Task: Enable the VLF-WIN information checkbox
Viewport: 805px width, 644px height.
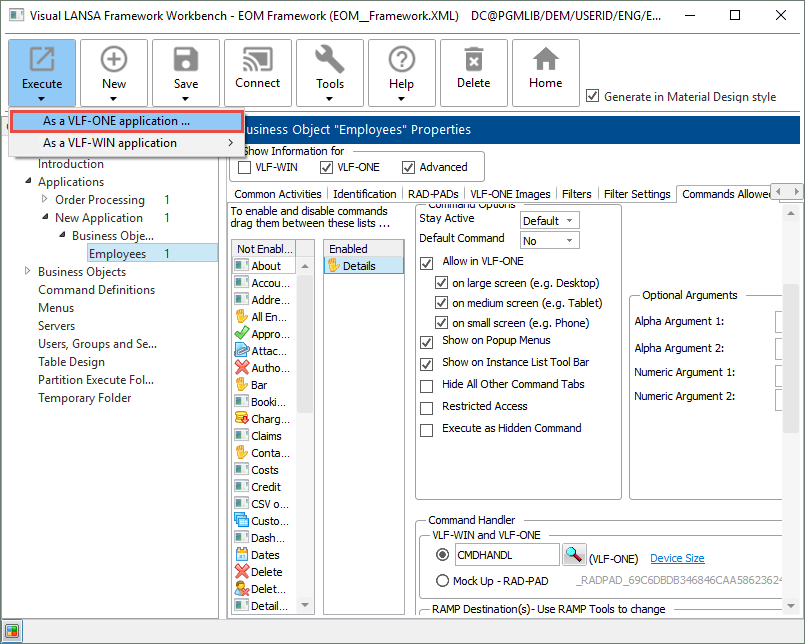Action: click(x=244, y=167)
